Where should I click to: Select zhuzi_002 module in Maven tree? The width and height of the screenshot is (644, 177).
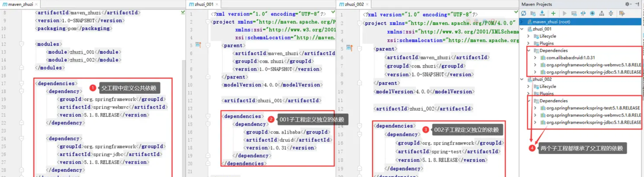point(542,79)
